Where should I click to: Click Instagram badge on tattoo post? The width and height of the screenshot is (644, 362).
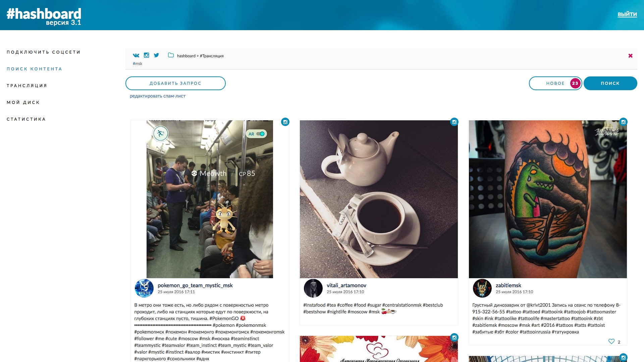[x=623, y=122]
